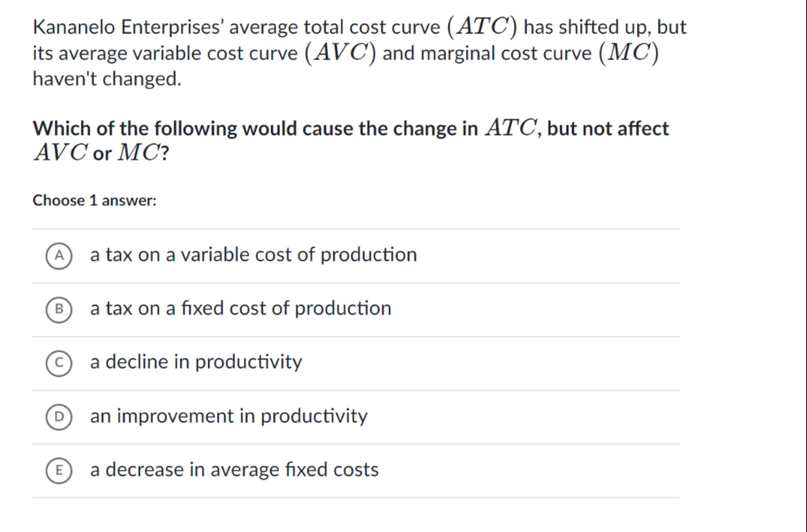Click the text "haven't changed."
807x532 pixels.
[x=107, y=79]
